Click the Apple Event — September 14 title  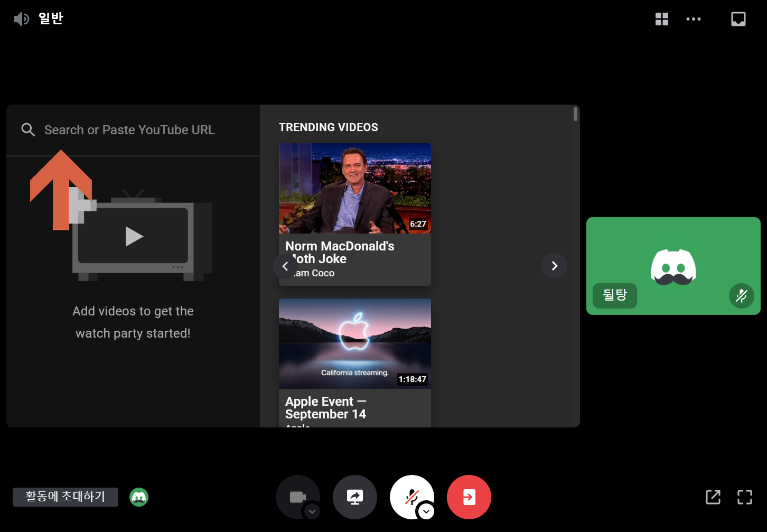[x=326, y=408]
